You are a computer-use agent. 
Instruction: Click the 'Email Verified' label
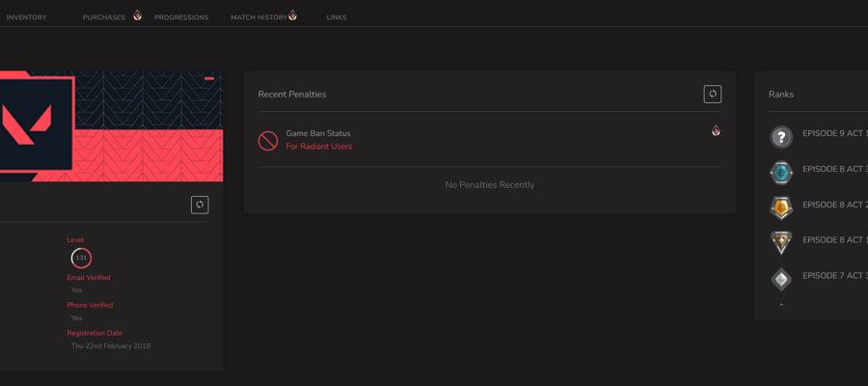click(x=89, y=278)
